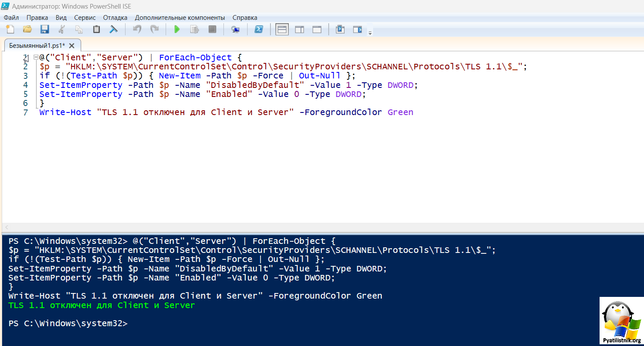Open the Отладка menu
The height and width of the screenshot is (346, 644).
115,18
